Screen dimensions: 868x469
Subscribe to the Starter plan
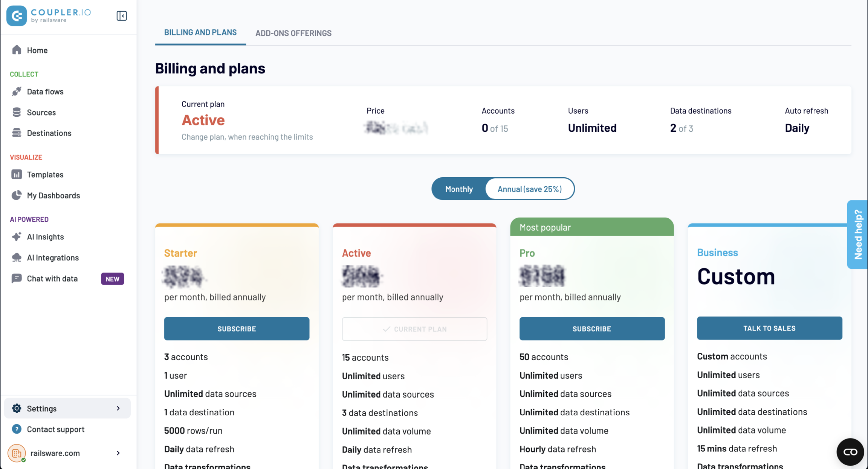tap(237, 329)
